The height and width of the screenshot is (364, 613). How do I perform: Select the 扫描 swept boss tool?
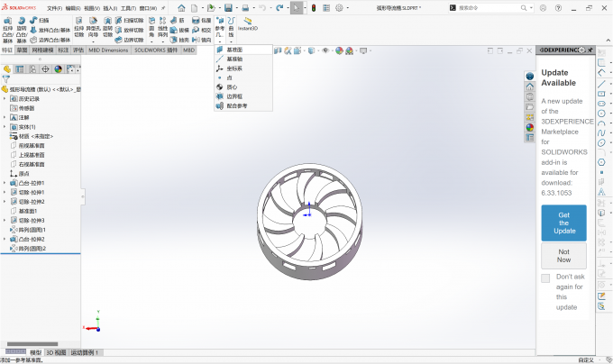tap(39, 21)
